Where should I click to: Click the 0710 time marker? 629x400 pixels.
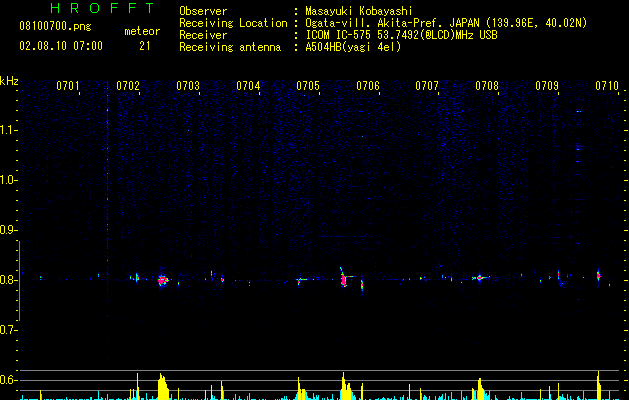[x=607, y=86]
